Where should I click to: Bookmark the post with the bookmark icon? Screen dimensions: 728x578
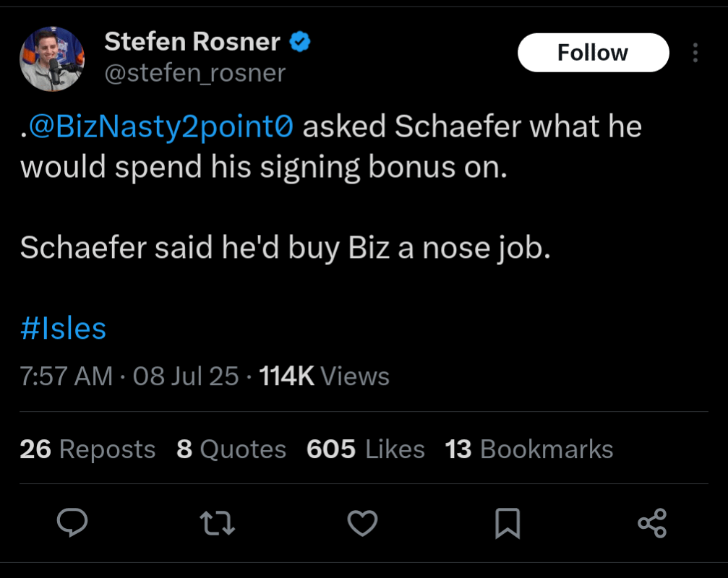click(x=509, y=523)
